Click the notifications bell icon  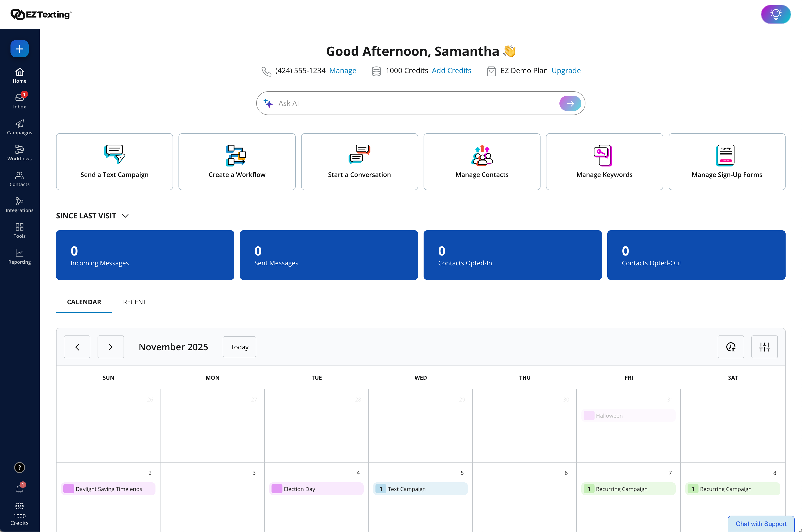[19, 489]
